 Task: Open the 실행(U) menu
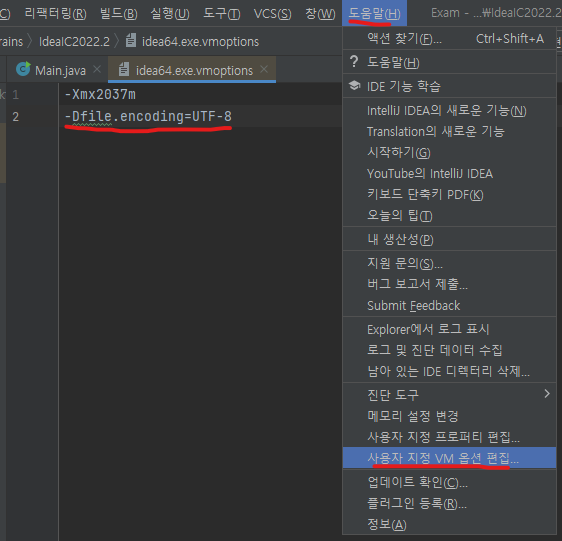coord(170,14)
